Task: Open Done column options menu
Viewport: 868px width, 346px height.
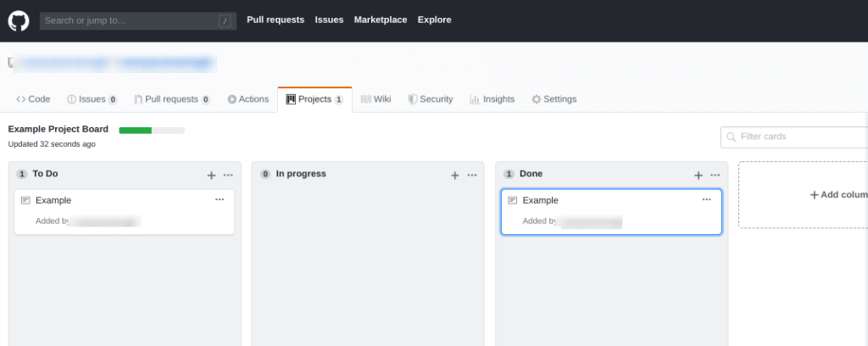Action: click(x=715, y=175)
